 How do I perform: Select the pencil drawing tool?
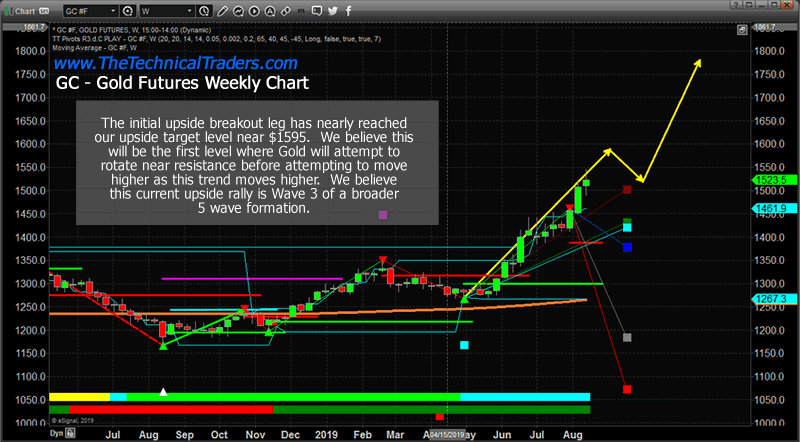[222, 11]
